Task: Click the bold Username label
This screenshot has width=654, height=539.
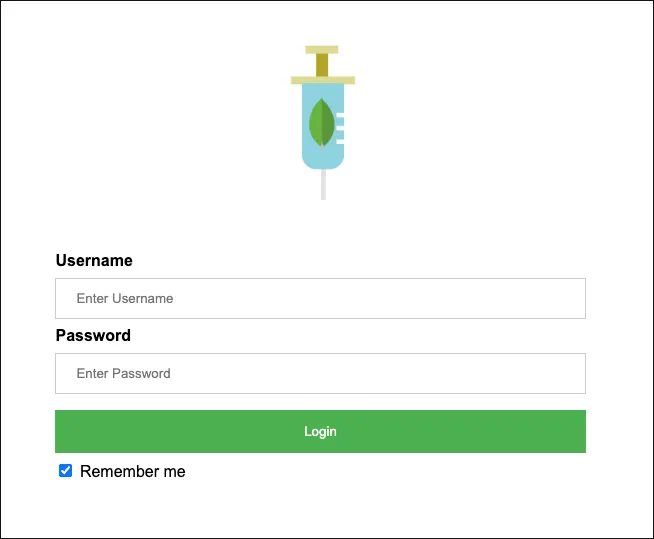Action: 94,260
